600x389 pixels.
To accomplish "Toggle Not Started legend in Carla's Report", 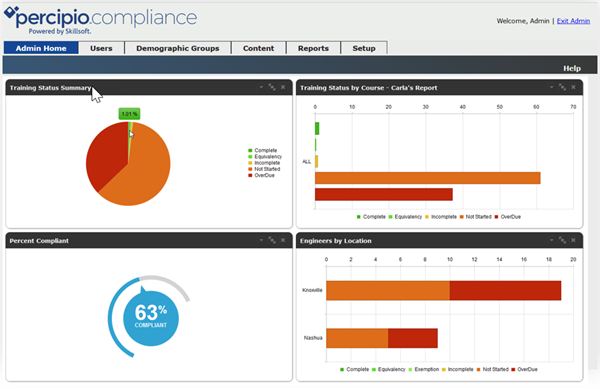I will point(476,217).
